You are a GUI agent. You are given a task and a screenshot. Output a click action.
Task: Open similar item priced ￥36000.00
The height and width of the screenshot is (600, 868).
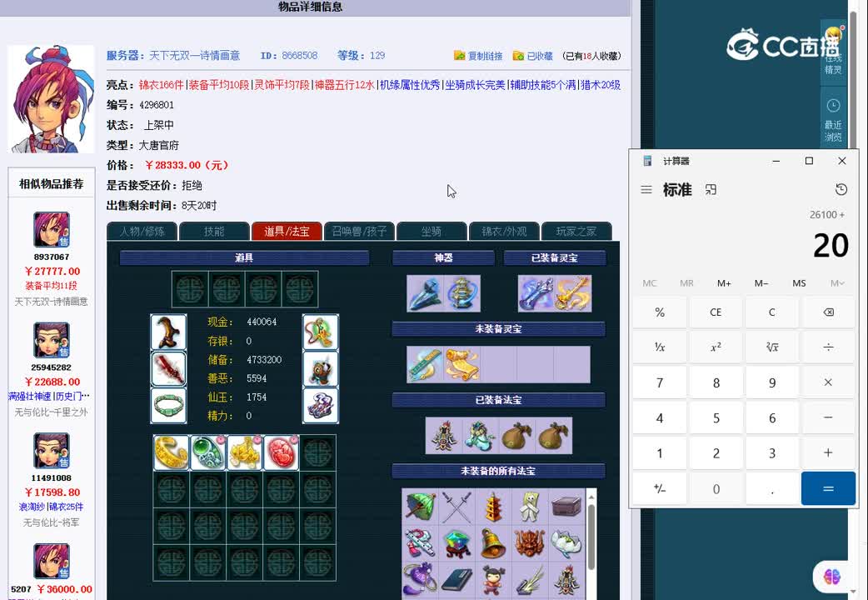[x=64, y=589]
